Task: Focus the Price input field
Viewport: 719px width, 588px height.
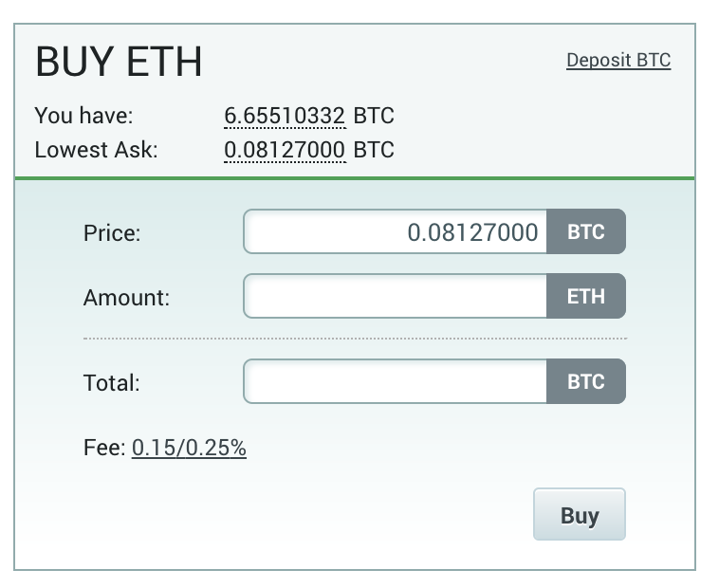Action: [396, 232]
